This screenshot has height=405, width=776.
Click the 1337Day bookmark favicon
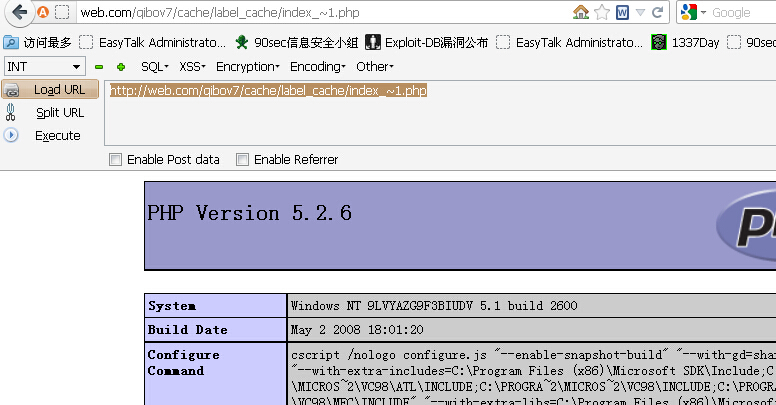click(x=659, y=43)
